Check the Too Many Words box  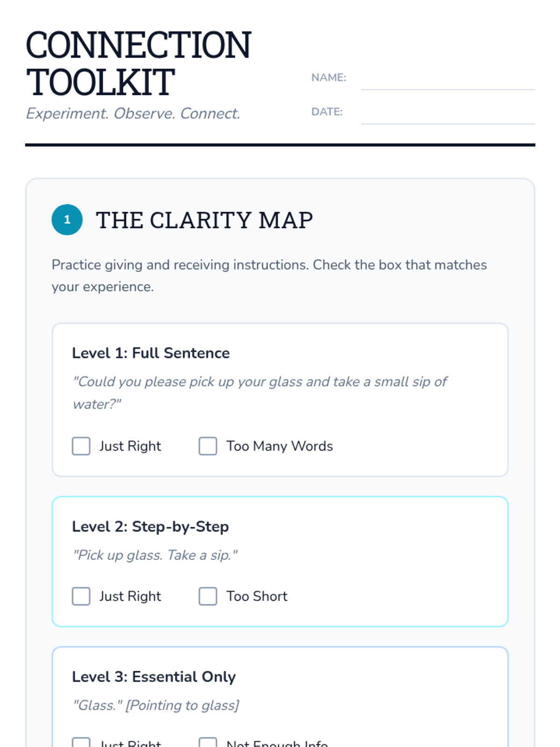pos(208,446)
